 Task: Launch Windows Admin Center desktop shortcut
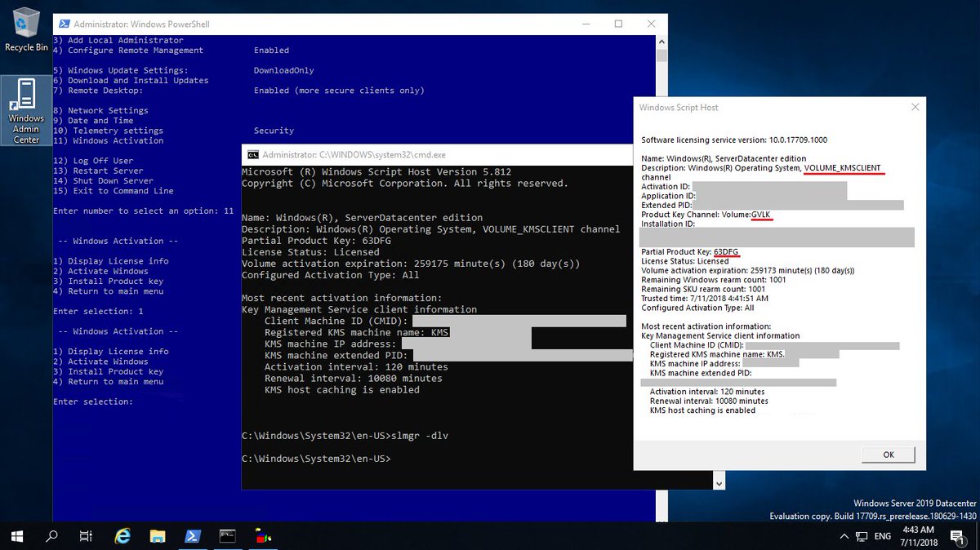coord(25,98)
